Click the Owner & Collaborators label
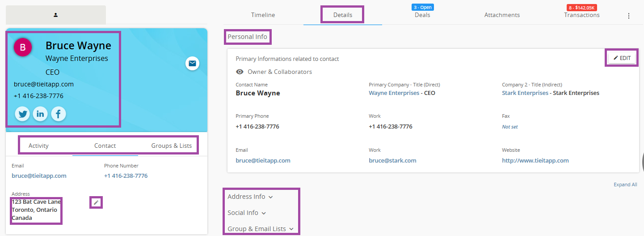Viewport: 644px width, 236px height. 280,72
